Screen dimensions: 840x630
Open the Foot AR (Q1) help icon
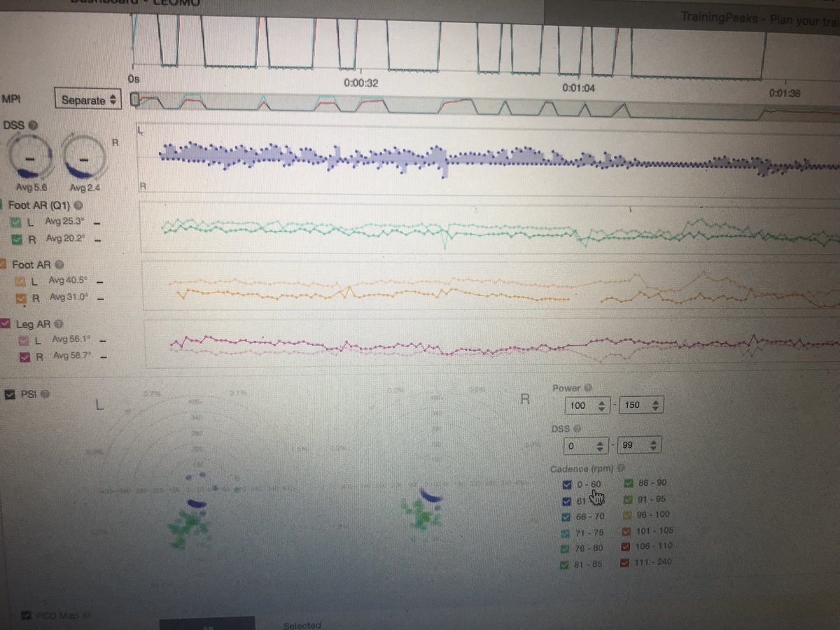click(78, 206)
